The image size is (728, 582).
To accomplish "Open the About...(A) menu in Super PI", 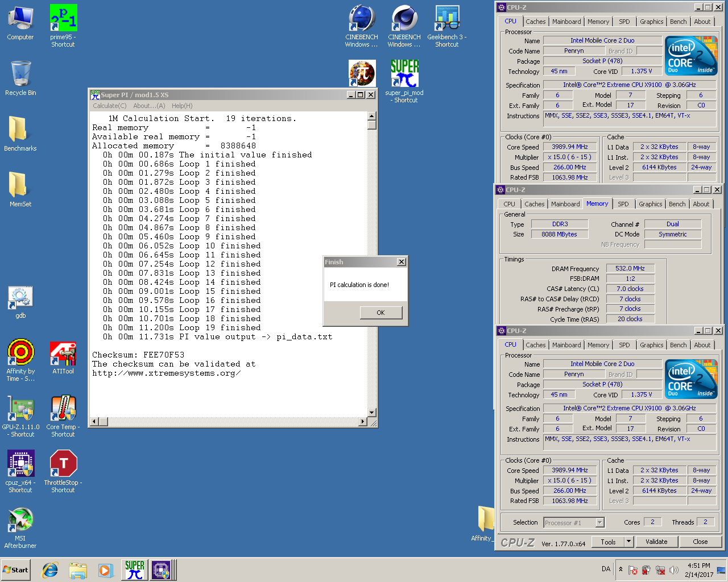I will [x=149, y=106].
